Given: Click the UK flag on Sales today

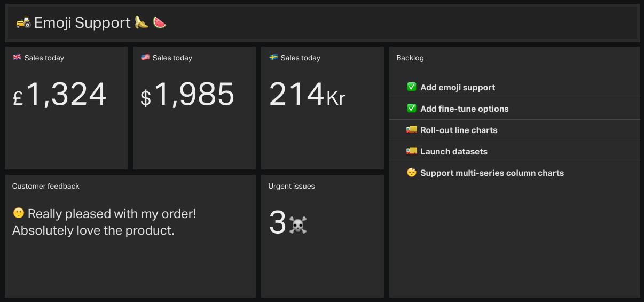Looking at the screenshot, I should coord(17,57).
